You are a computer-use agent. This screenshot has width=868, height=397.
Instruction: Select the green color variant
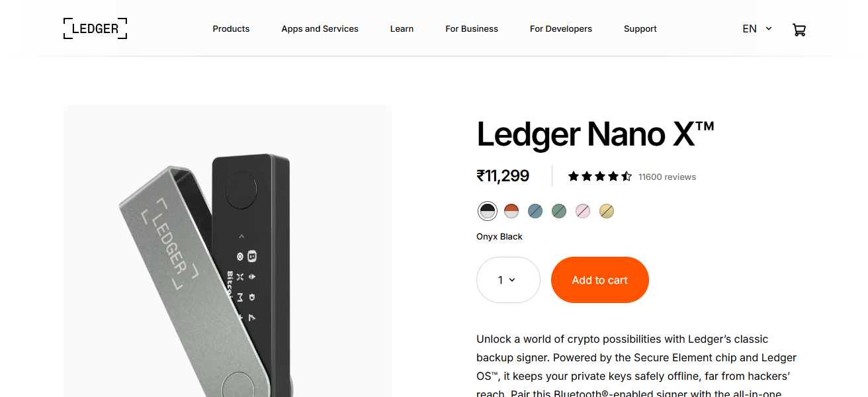(x=558, y=210)
